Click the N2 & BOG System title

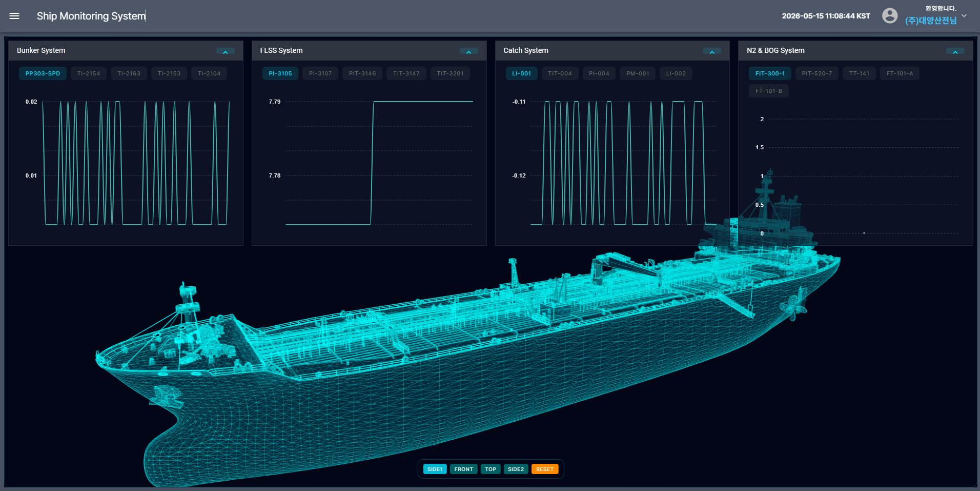tap(775, 50)
